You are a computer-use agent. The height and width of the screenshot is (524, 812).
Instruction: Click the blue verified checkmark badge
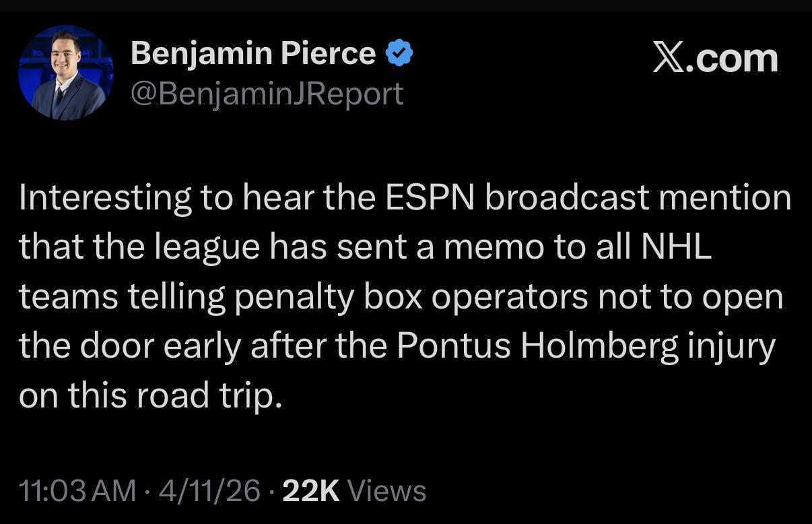pos(399,53)
